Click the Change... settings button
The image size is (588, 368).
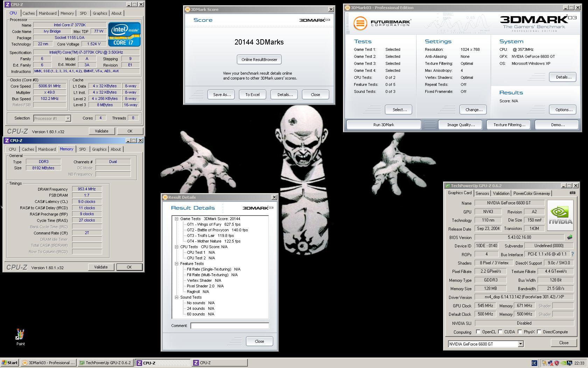(x=474, y=110)
